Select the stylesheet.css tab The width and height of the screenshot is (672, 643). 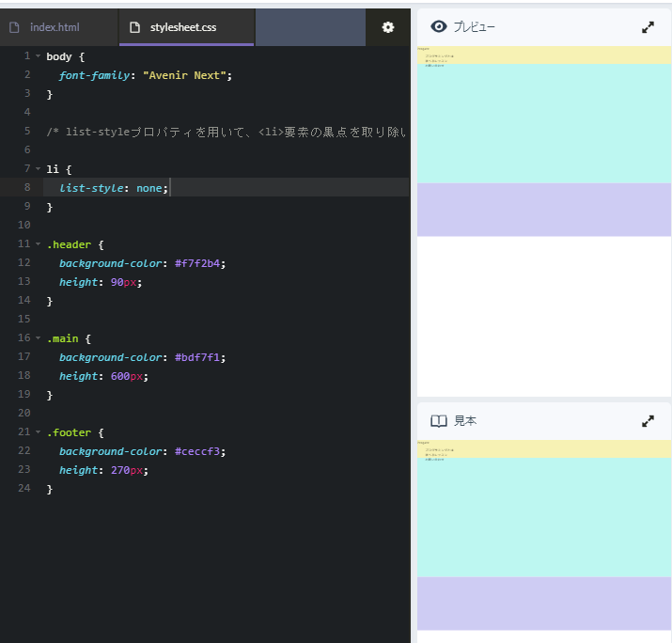[186, 27]
